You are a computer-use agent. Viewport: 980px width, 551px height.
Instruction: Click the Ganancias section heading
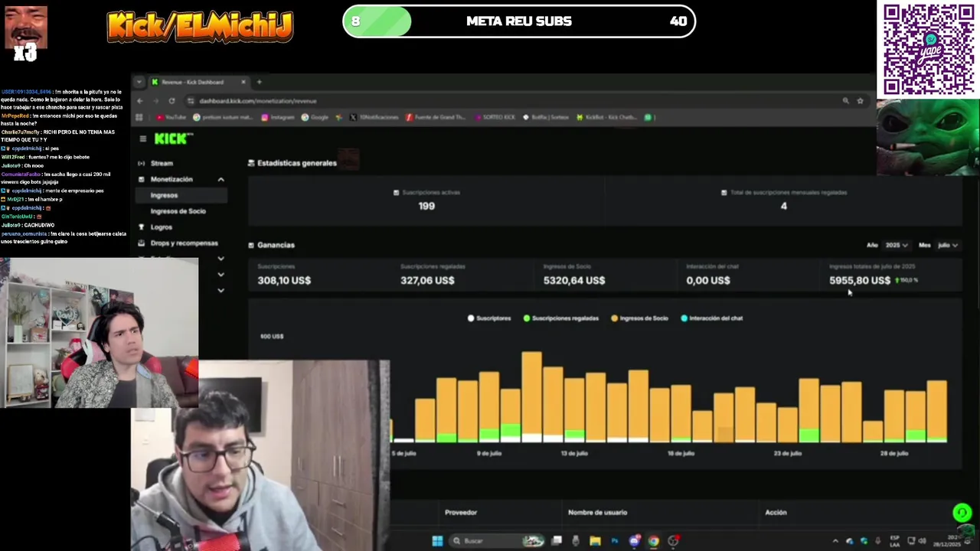tap(276, 245)
